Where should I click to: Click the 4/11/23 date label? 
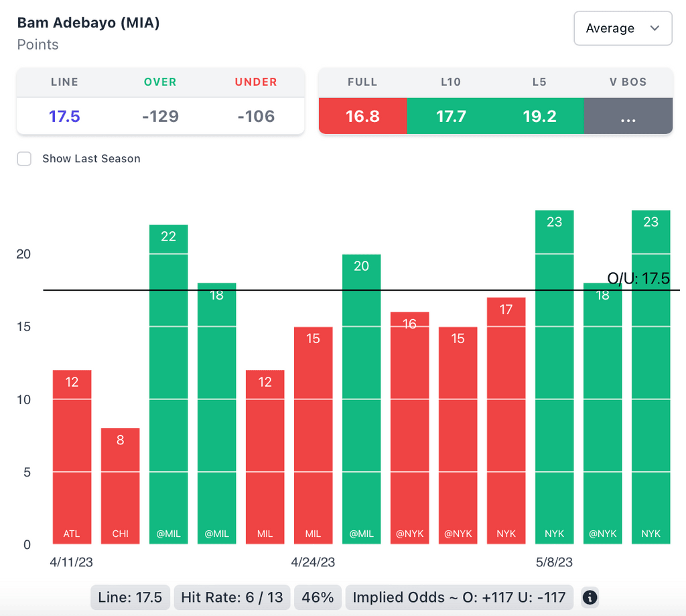(x=71, y=562)
